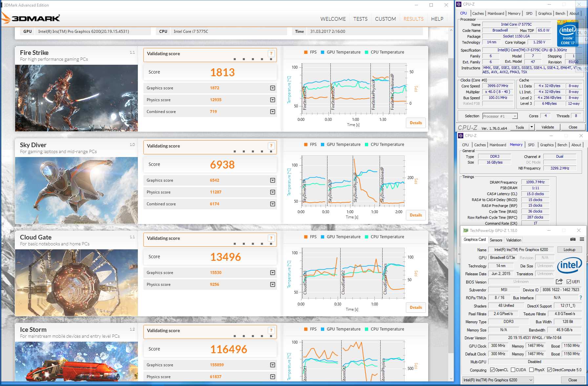The height and width of the screenshot is (386, 588).
Task: Click the CPU-Z title bar icon of the CPU tab window
Action: click(x=459, y=4)
